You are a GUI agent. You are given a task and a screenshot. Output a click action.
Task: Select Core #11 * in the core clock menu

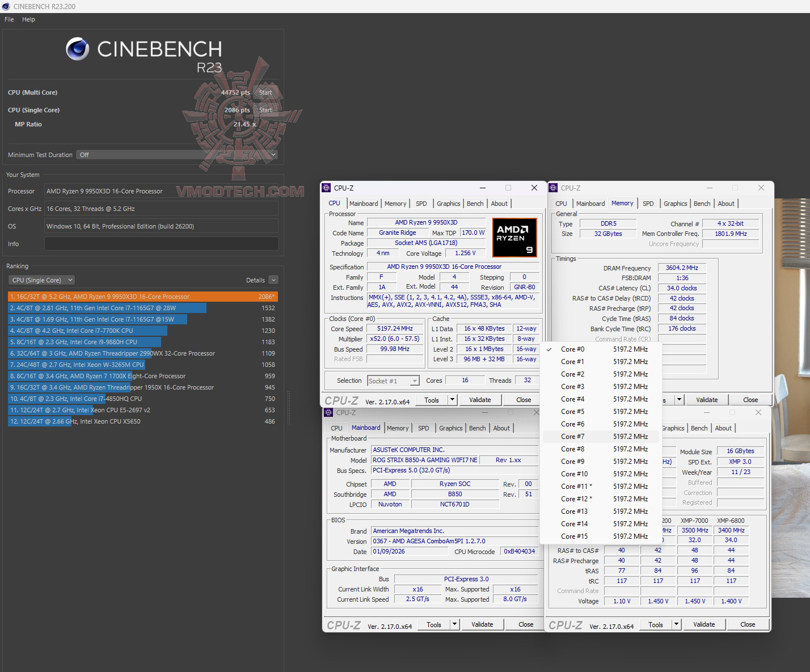pos(601,487)
